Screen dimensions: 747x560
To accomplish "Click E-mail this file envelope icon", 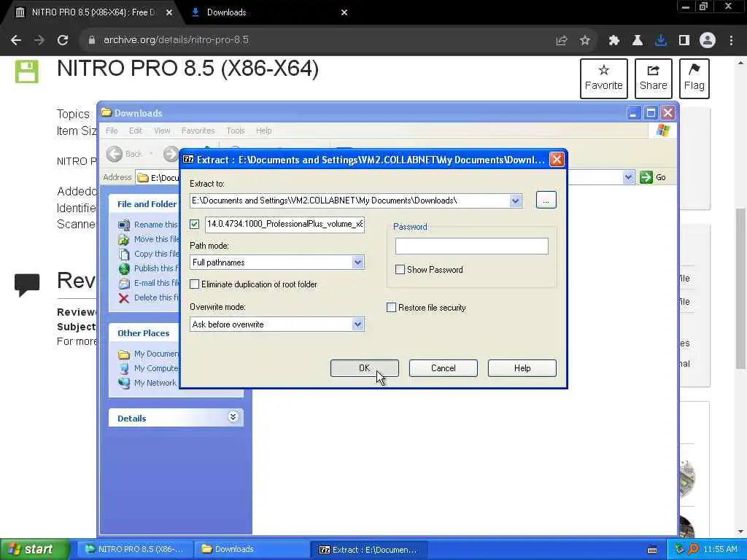I will click(124, 284).
